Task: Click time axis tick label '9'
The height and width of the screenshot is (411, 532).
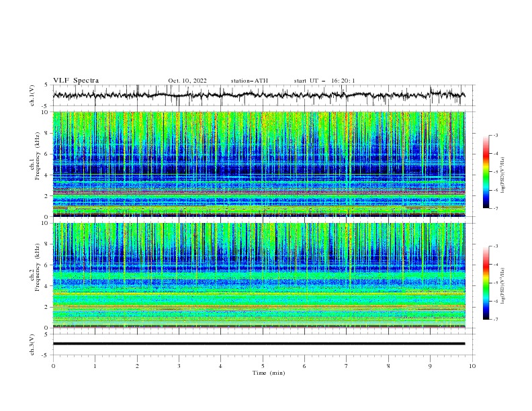Action: pos(430,366)
